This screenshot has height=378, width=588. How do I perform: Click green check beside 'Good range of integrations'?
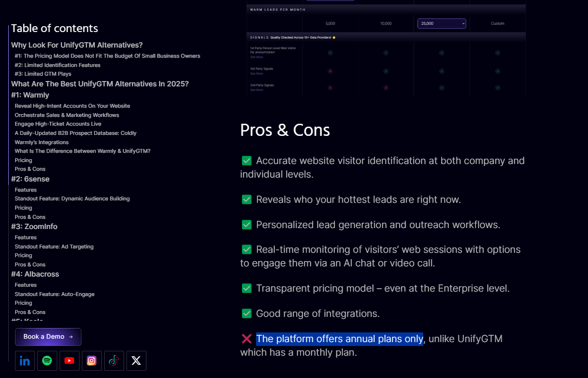(x=247, y=313)
